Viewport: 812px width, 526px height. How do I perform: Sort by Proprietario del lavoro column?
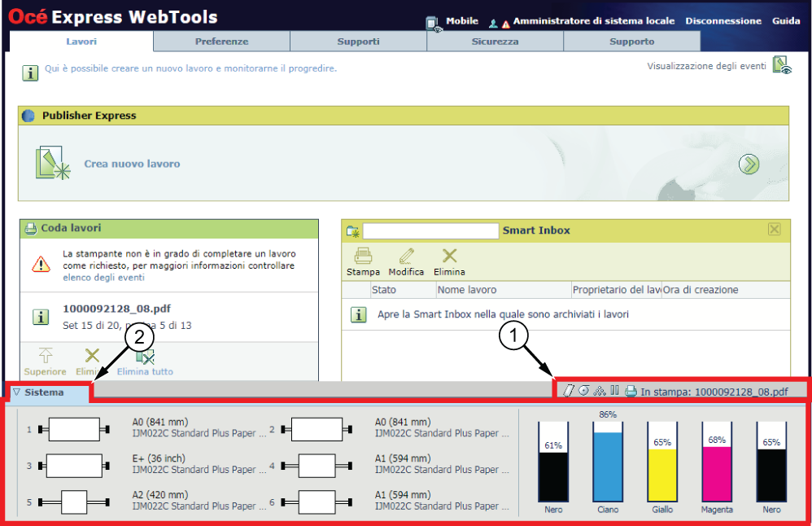point(616,290)
